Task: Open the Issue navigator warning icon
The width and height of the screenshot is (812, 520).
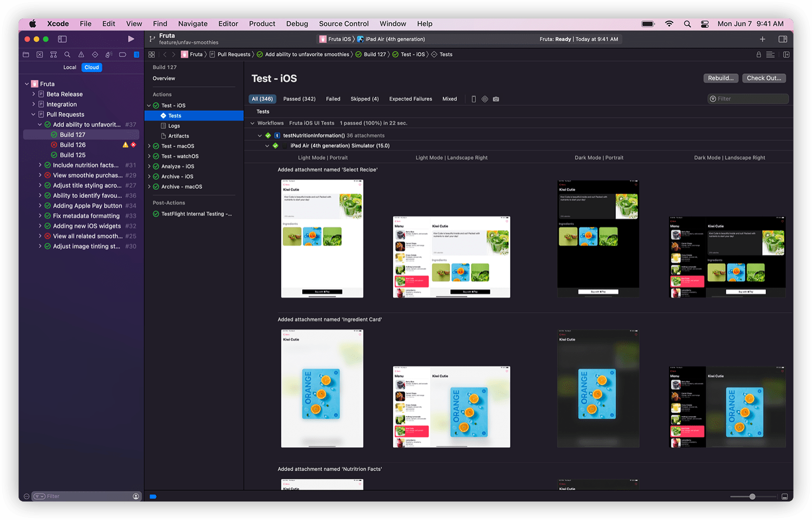Action: [x=81, y=54]
